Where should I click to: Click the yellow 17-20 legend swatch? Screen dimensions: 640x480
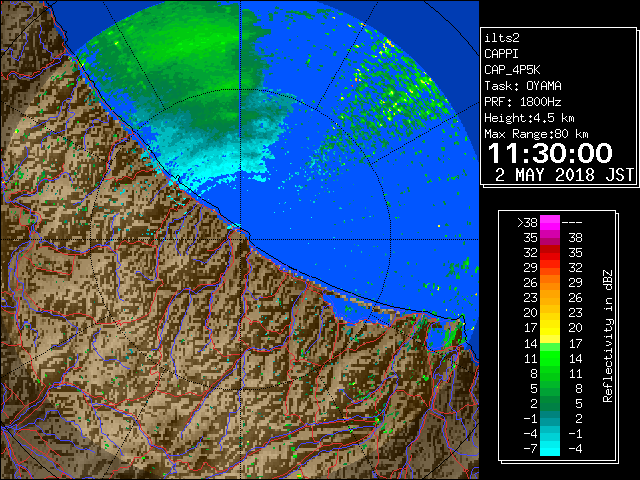550,328
